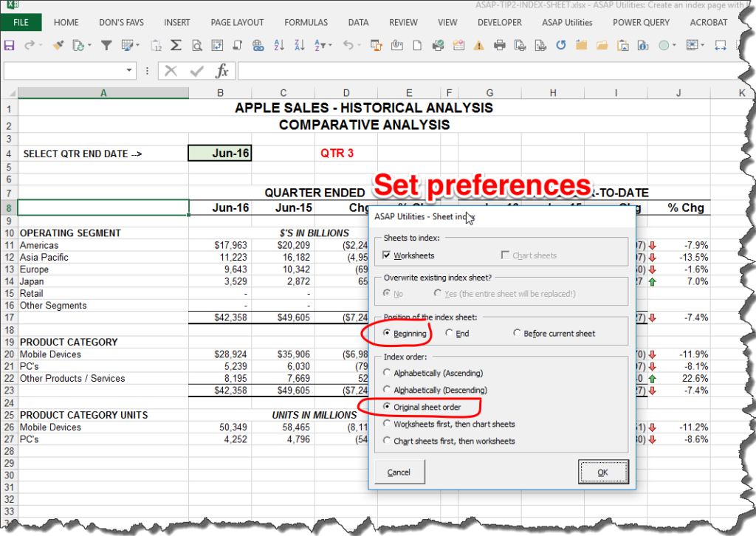The image size is (756, 536).
Task: Click the hyperlink globe-chain icon
Action: click(258, 45)
